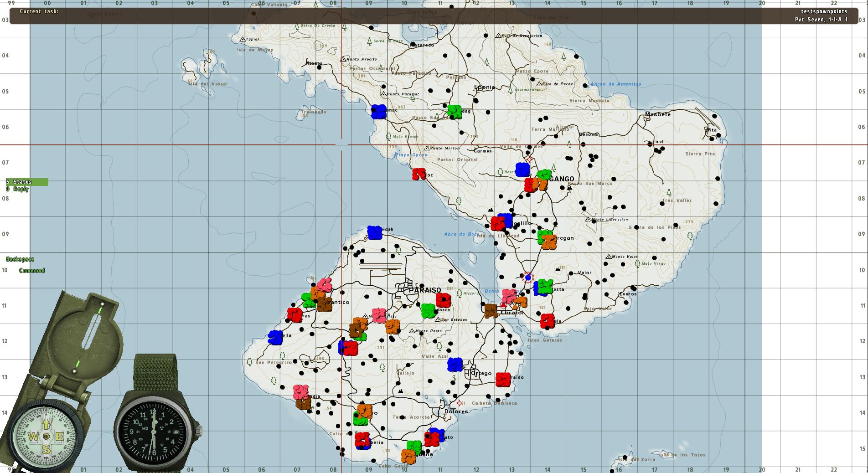Image resolution: width=868 pixels, height=473 pixels.
Task: Select the 'Isla del Vassal' island label
Action: pos(207,84)
